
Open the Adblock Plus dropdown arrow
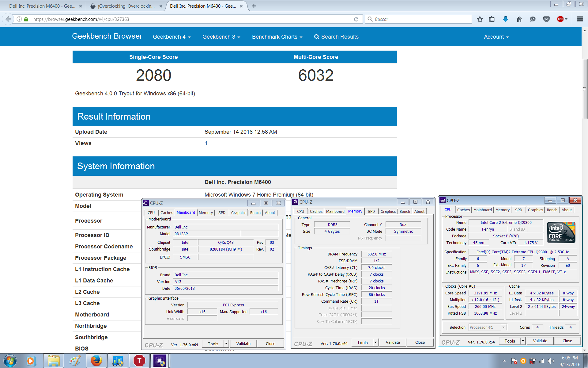coord(566,19)
